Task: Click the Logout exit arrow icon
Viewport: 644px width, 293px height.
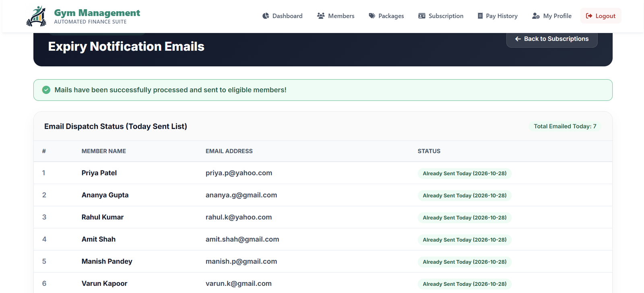Action: (589, 16)
